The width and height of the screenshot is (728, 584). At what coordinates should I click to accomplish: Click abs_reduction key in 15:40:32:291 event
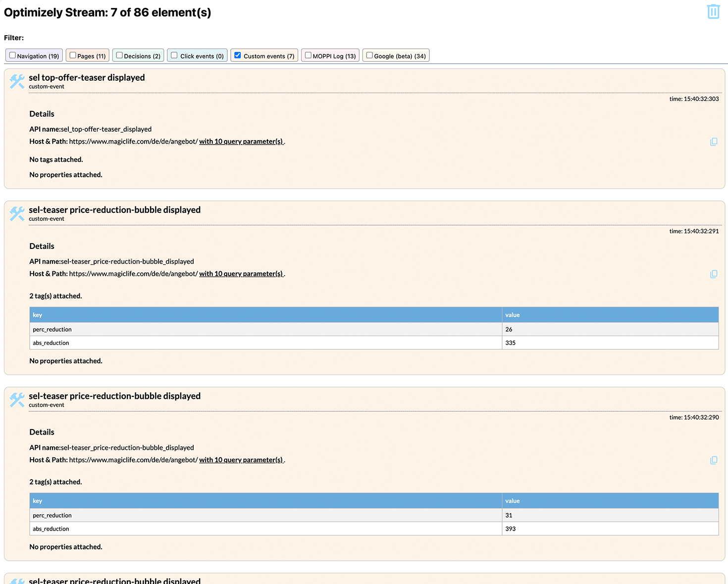click(51, 342)
